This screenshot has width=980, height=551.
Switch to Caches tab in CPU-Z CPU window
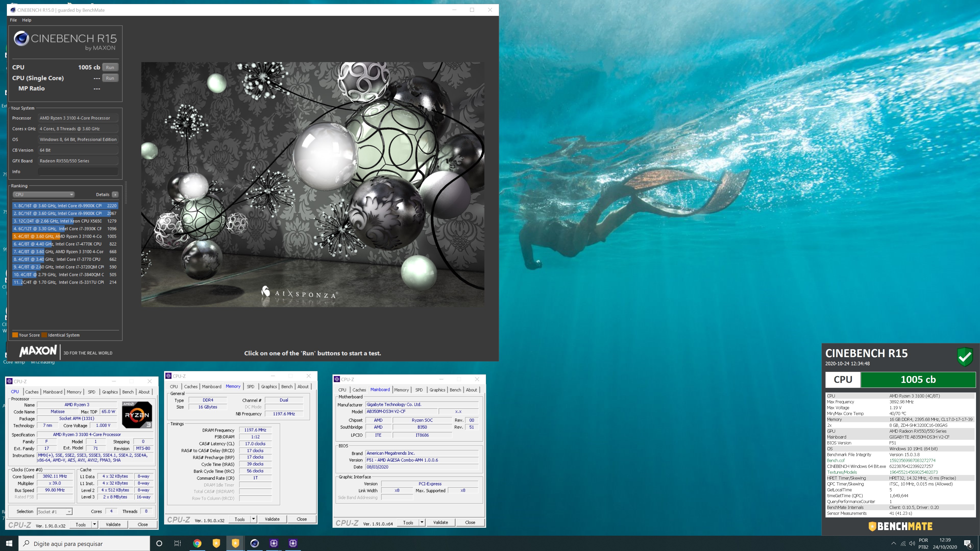[32, 392]
